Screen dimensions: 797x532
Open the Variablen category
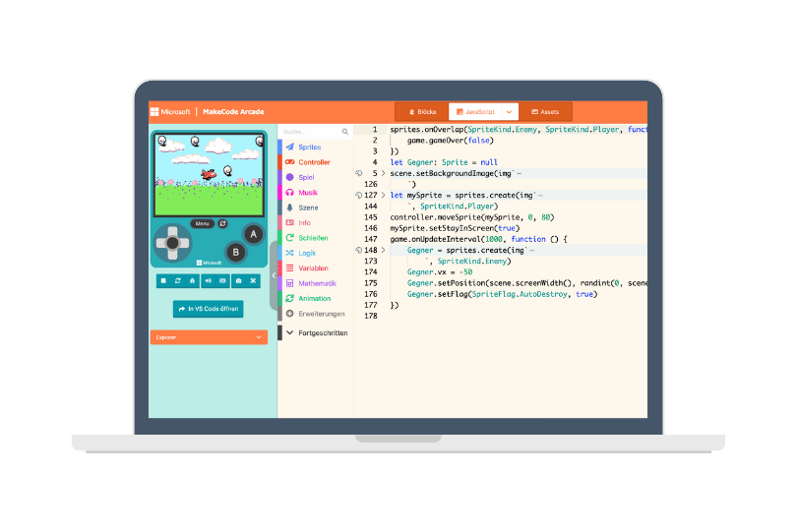315,268
